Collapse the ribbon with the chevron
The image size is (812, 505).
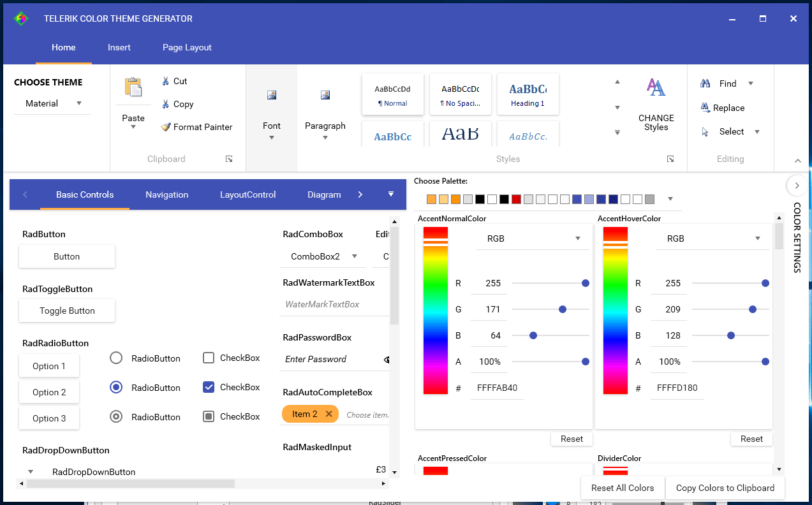coord(798,161)
